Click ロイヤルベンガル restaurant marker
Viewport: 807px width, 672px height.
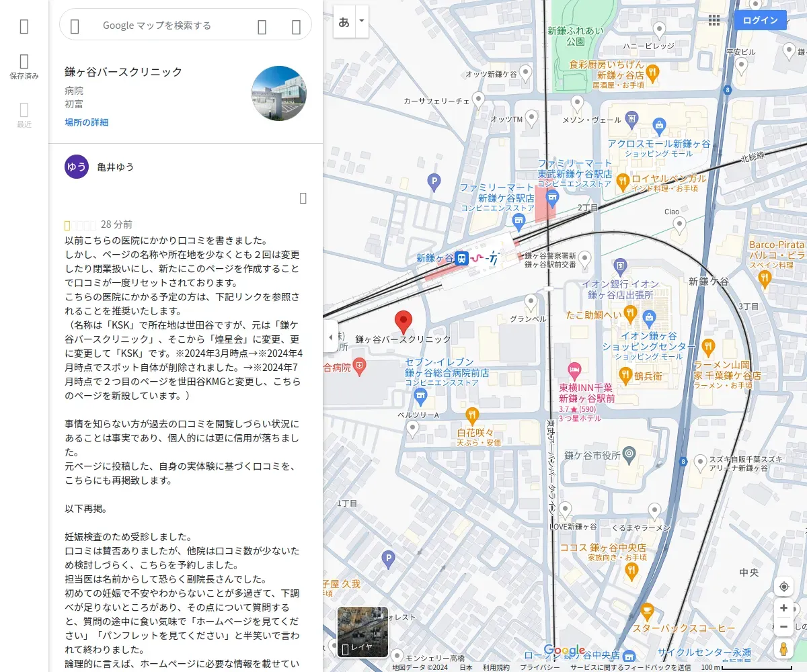(623, 180)
